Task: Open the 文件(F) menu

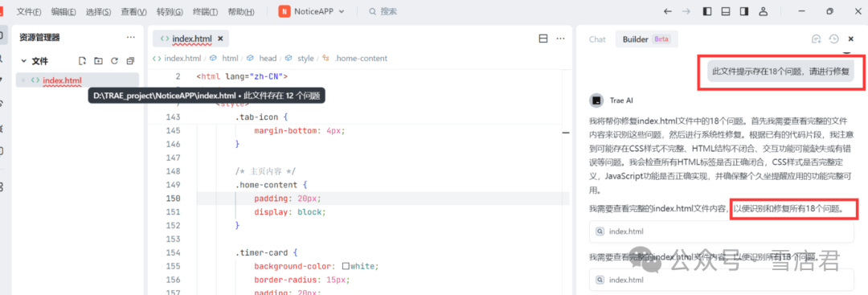Action: pos(29,11)
